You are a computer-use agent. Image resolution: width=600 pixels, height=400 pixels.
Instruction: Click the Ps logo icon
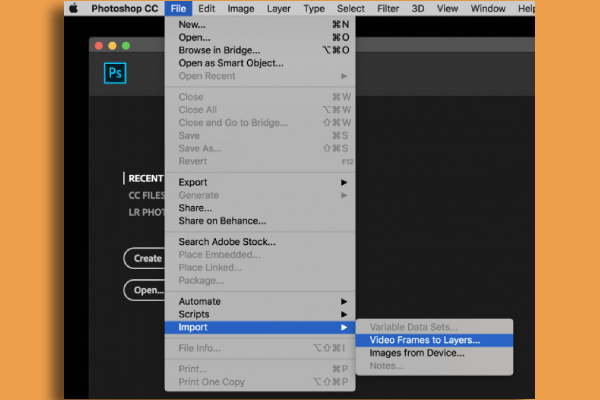coord(115,73)
